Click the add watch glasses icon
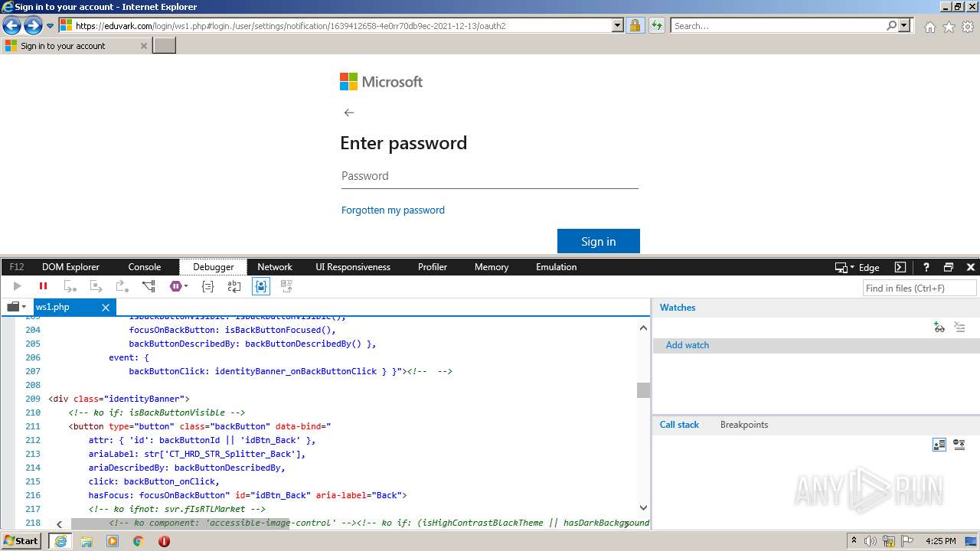980x551 pixels. click(939, 328)
